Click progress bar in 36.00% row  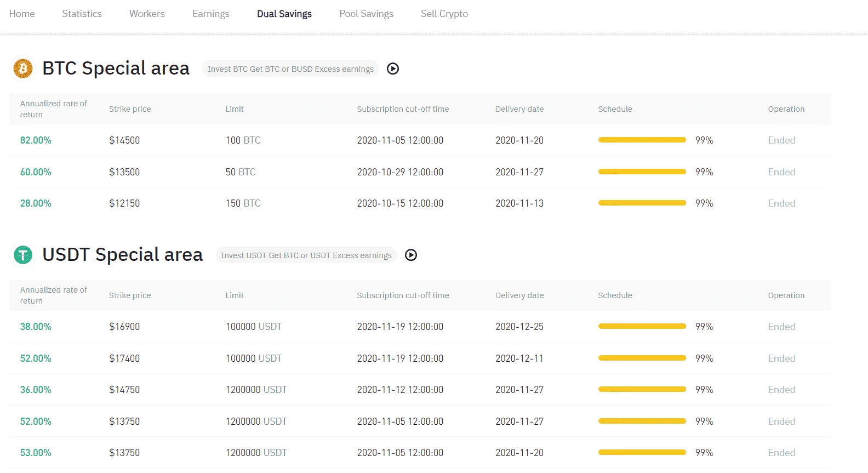click(x=642, y=389)
